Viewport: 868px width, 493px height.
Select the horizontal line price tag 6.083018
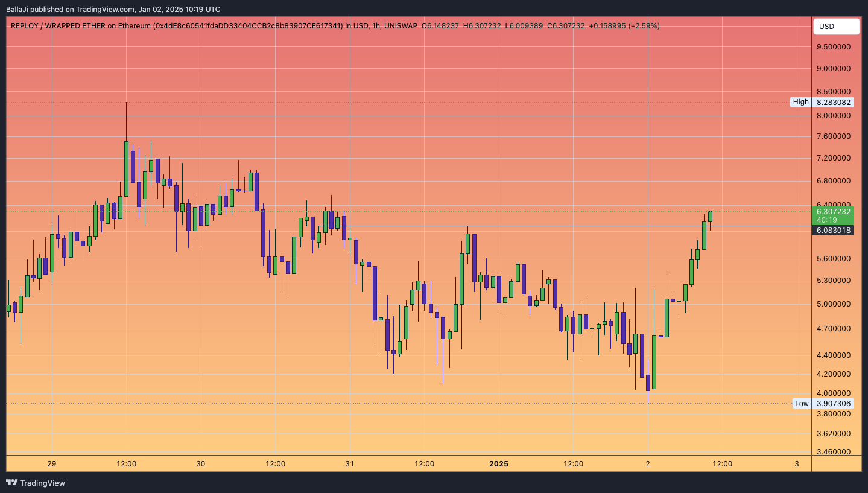tap(834, 230)
